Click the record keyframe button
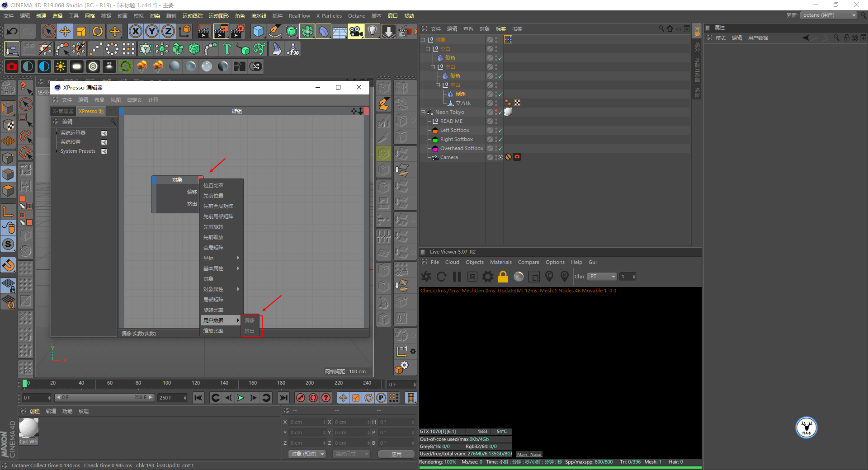This screenshot has width=868, height=470. click(301, 398)
